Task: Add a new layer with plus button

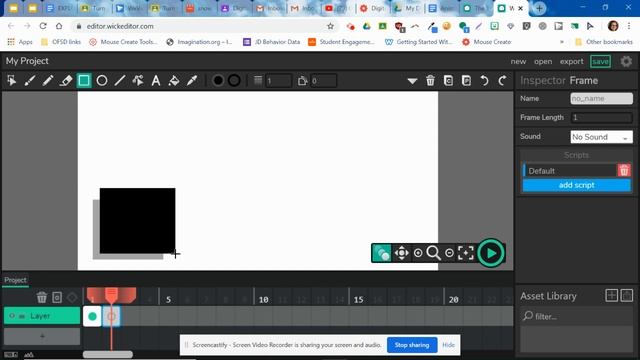Action: click(42, 336)
